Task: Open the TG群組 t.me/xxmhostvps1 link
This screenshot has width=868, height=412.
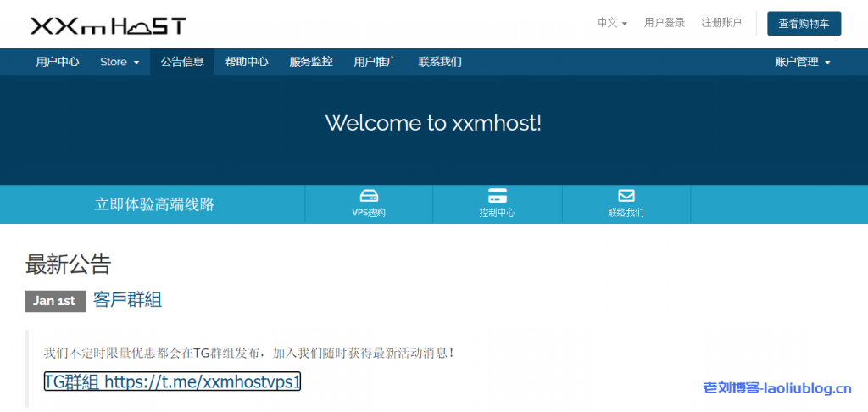Action: coord(172,381)
